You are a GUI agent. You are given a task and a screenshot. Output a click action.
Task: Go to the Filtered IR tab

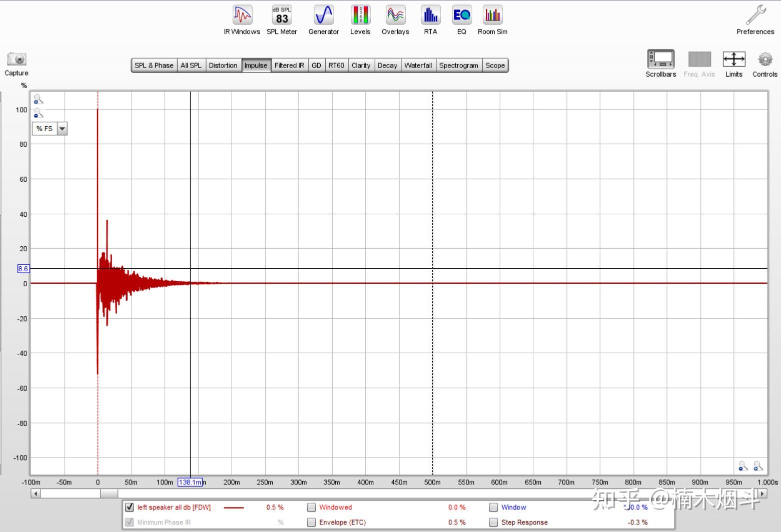pos(289,66)
